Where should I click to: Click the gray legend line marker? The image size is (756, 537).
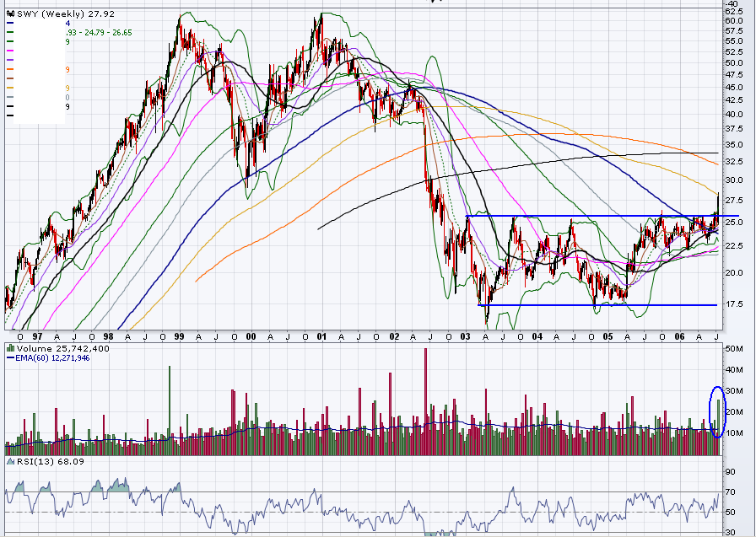click(10, 97)
